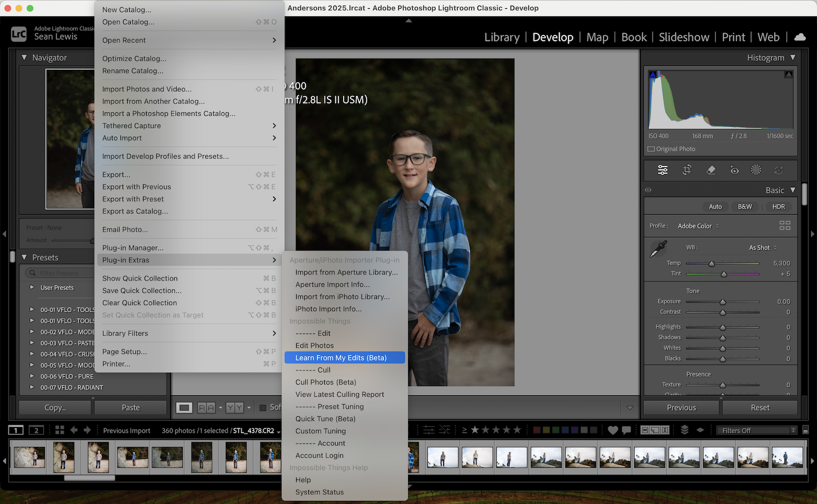Open the Profile Browser grid icon
This screenshot has width=817, height=504.
[x=785, y=225]
